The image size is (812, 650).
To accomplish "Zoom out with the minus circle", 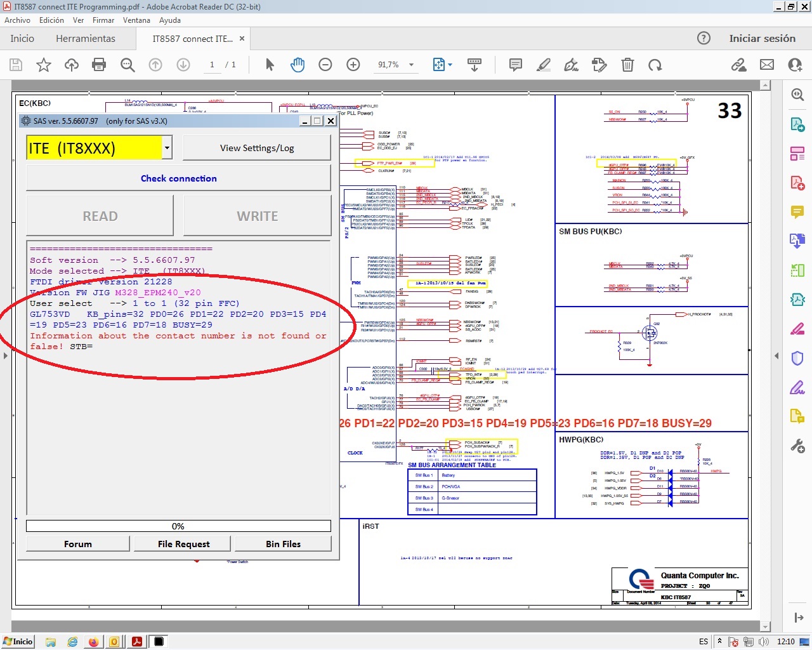I will click(x=325, y=65).
